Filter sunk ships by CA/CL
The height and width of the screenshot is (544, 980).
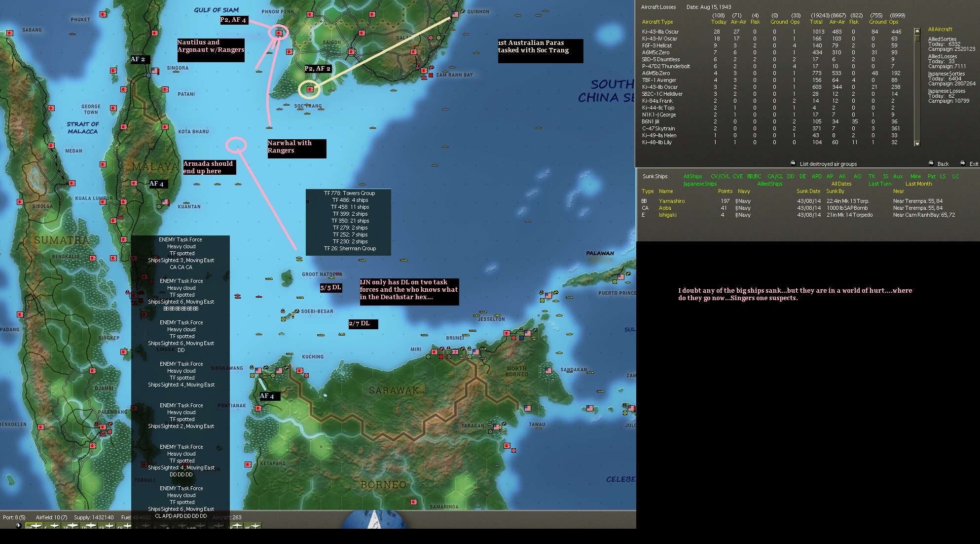click(775, 176)
